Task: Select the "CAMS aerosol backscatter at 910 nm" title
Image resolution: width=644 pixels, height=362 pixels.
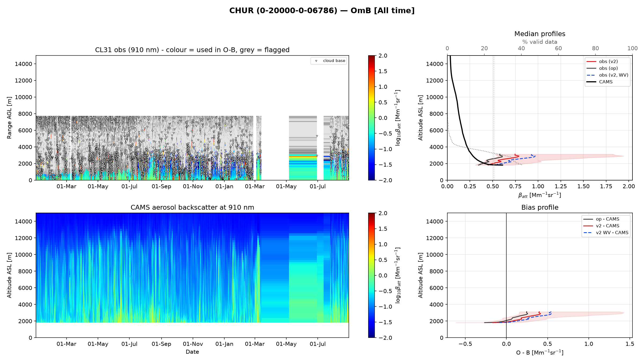Action: coord(192,207)
